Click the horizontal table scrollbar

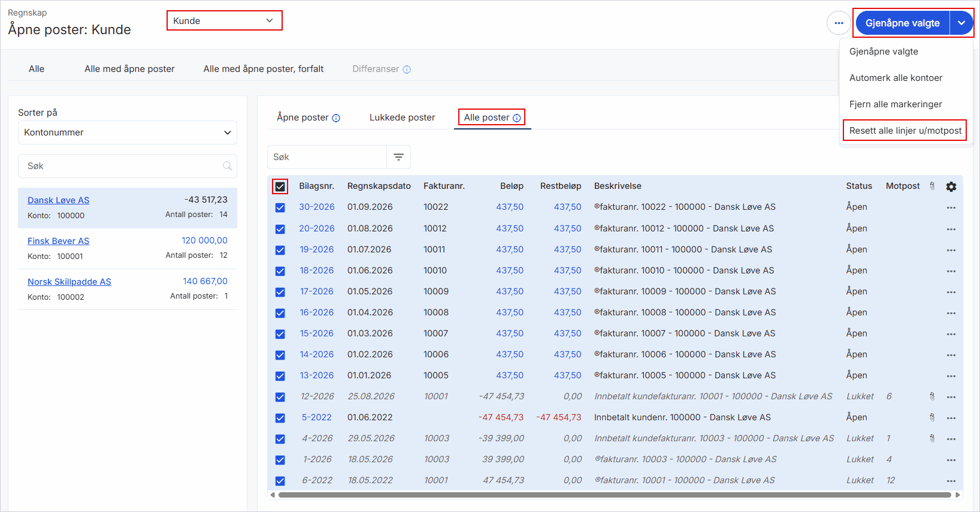615,495
